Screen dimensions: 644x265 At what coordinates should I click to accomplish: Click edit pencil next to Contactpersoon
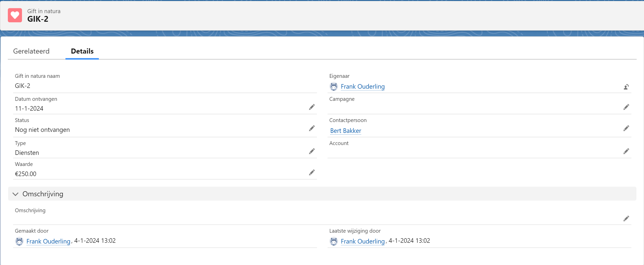[626, 128]
